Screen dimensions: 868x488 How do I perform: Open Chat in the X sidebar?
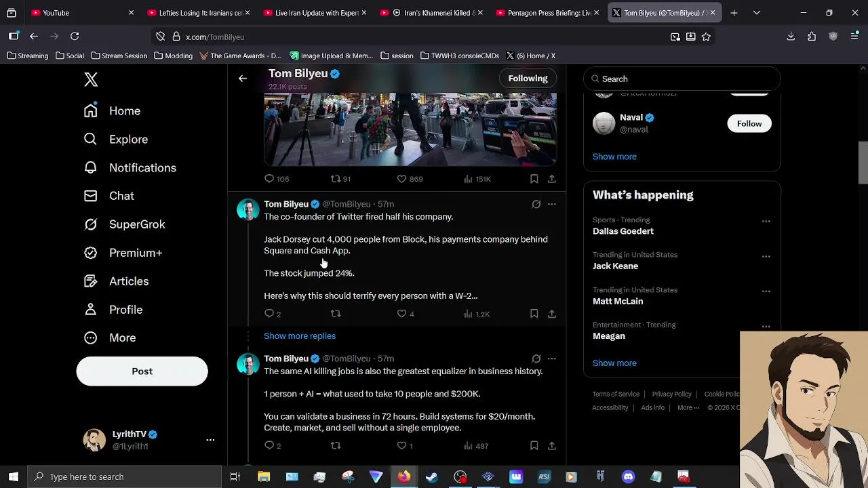pos(108,196)
